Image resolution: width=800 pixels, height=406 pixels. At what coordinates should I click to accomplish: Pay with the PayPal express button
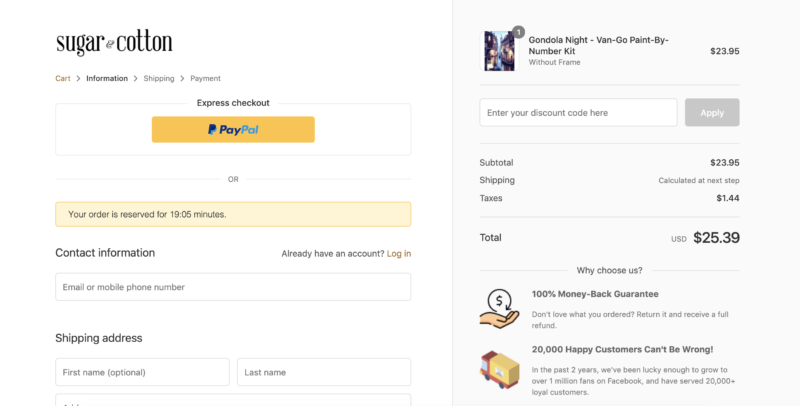click(233, 130)
